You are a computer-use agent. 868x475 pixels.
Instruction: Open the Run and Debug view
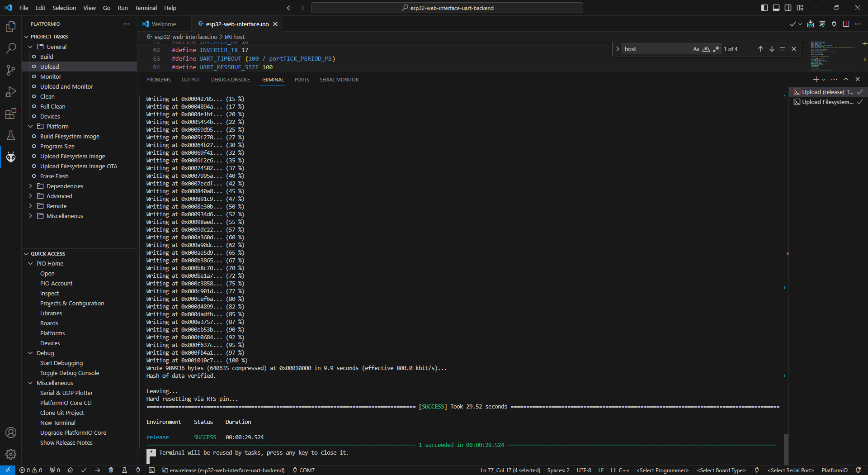11,92
